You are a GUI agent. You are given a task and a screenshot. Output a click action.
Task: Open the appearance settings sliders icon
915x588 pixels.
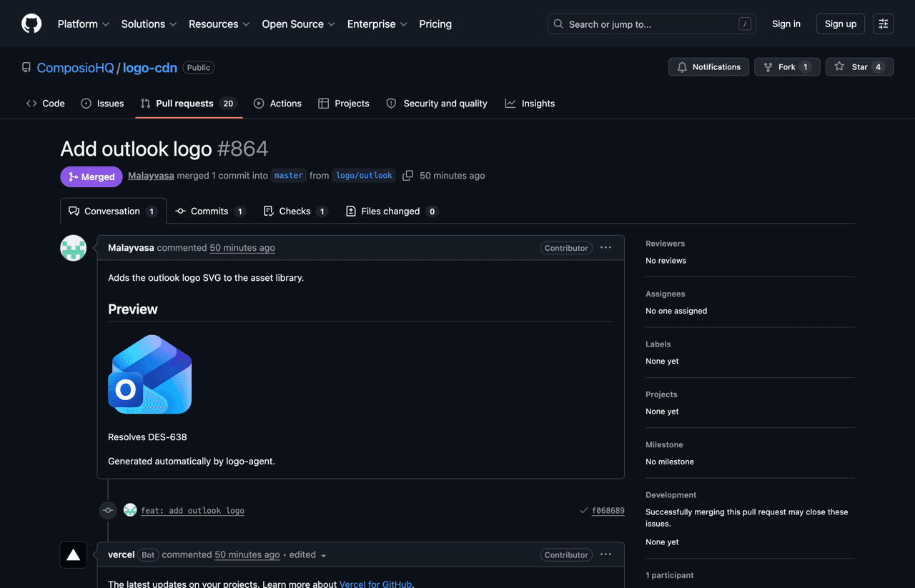[884, 24]
